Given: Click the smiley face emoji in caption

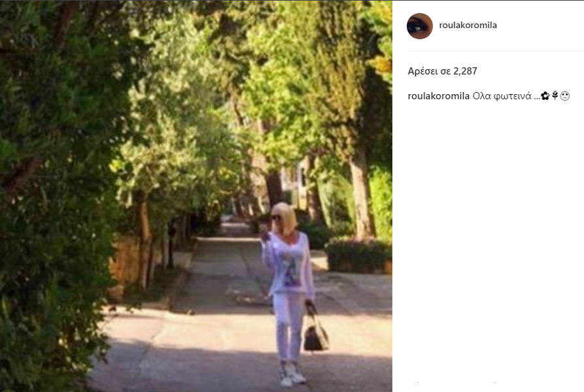Looking at the screenshot, I should tap(564, 96).
